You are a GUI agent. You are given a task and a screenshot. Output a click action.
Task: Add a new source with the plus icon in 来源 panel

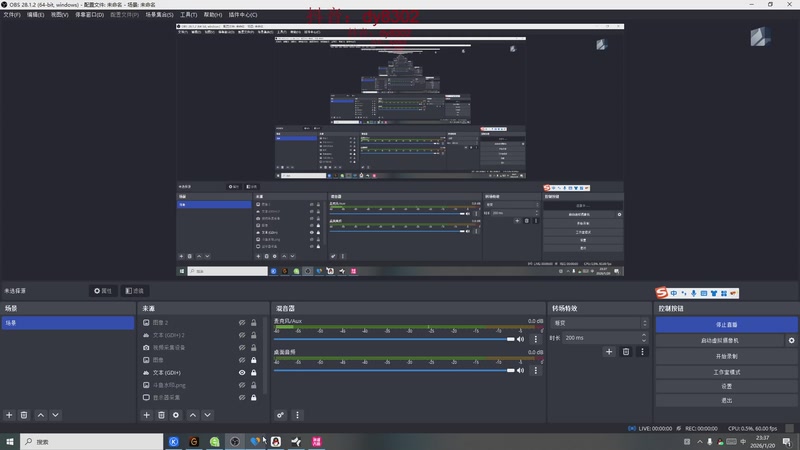coord(146,415)
